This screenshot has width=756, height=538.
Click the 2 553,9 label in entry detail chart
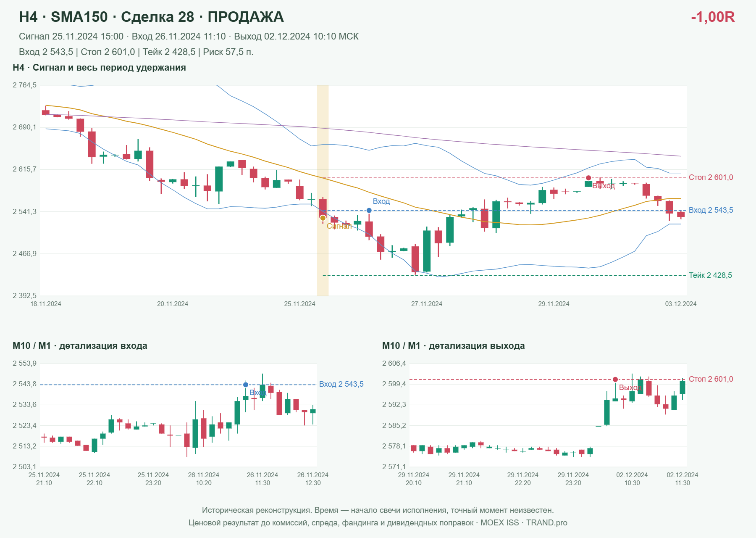click(24, 364)
